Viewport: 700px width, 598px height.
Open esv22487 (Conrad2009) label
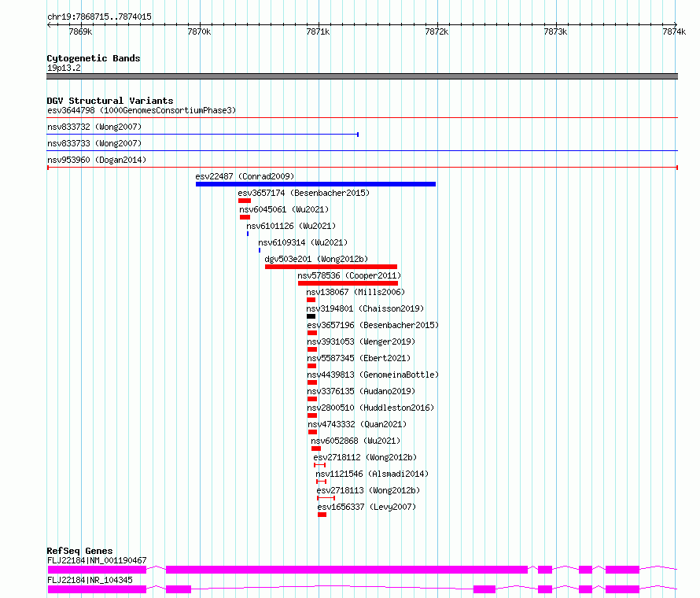pos(245,176)
